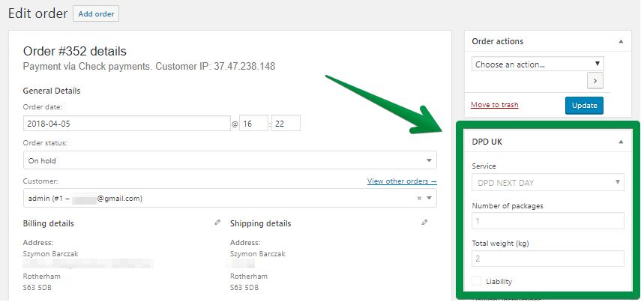The width and height of the screenshot is (644, 302).
Task: Click the Number of packages field
Action: [x=548, y=221]
